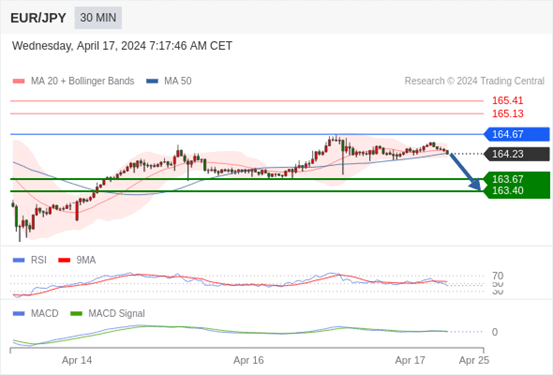Click the 164.23 current price tag

pyautogui.click(x=517, y=154)
